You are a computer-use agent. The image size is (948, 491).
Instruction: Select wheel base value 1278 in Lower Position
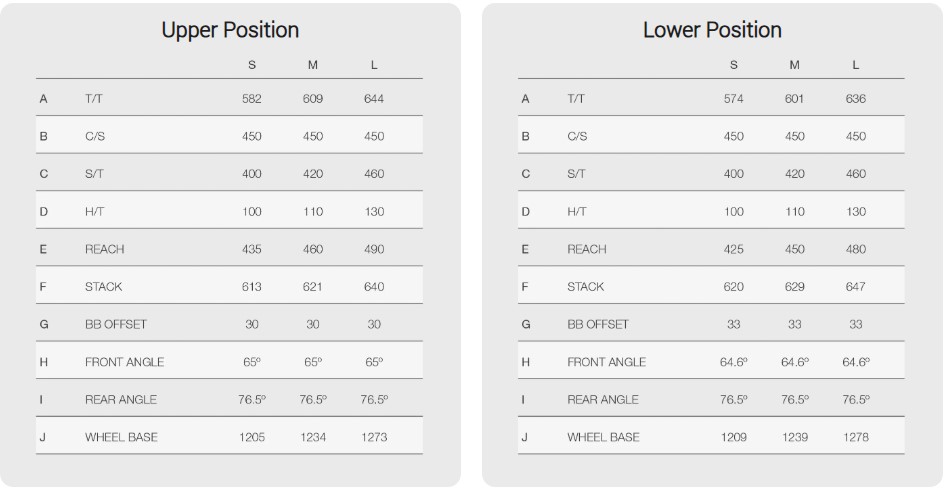point(856,437)
